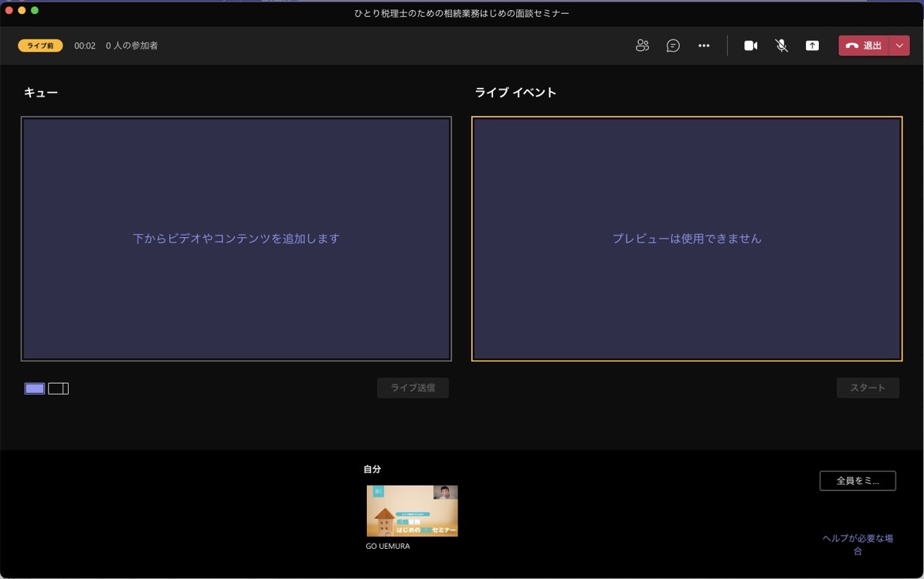Toggle the camera on or off

pyautogui.click(x=750, y=46)
